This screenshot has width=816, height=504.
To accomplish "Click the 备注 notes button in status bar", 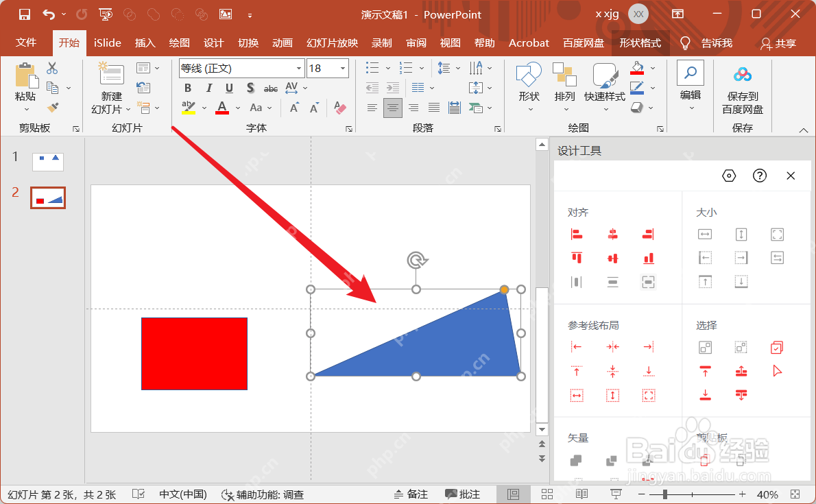I will click(411, 494).
